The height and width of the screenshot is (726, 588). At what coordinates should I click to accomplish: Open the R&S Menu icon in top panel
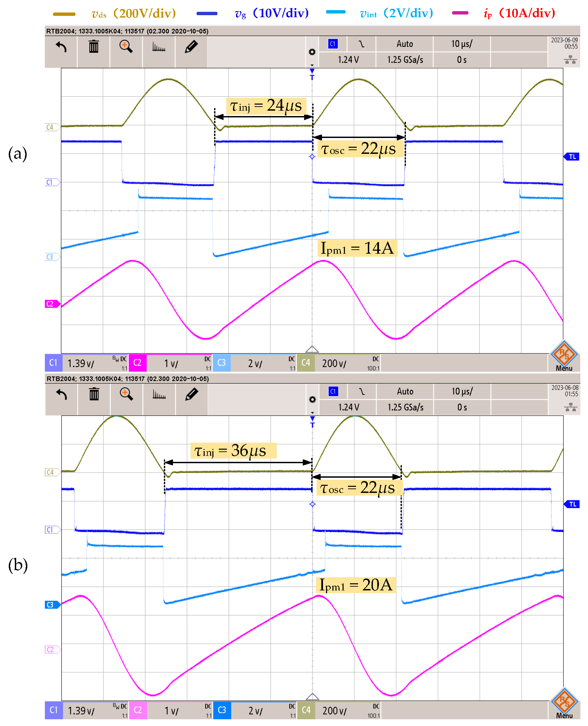point(564,356)
